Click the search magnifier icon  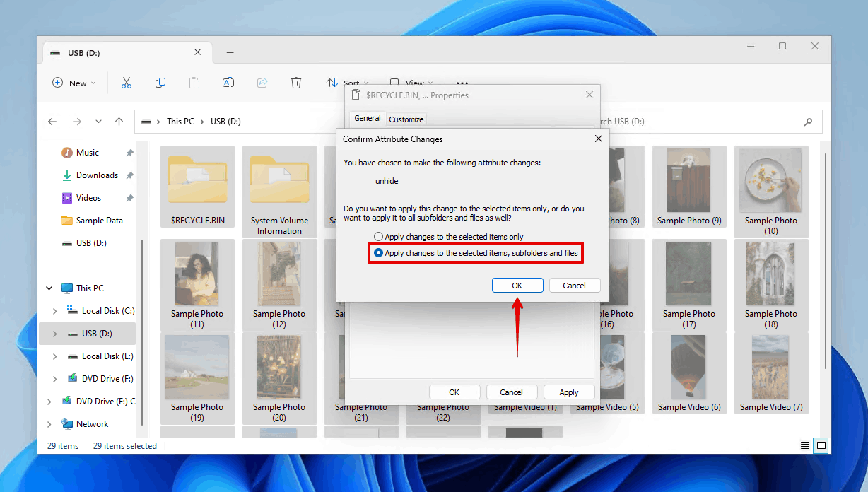(x=808, y=122)
